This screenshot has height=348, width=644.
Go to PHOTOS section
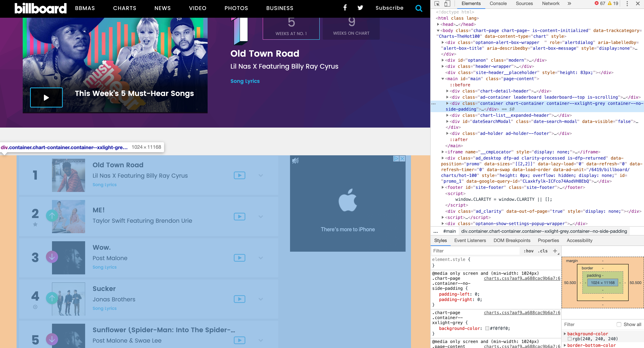(236, 8)
